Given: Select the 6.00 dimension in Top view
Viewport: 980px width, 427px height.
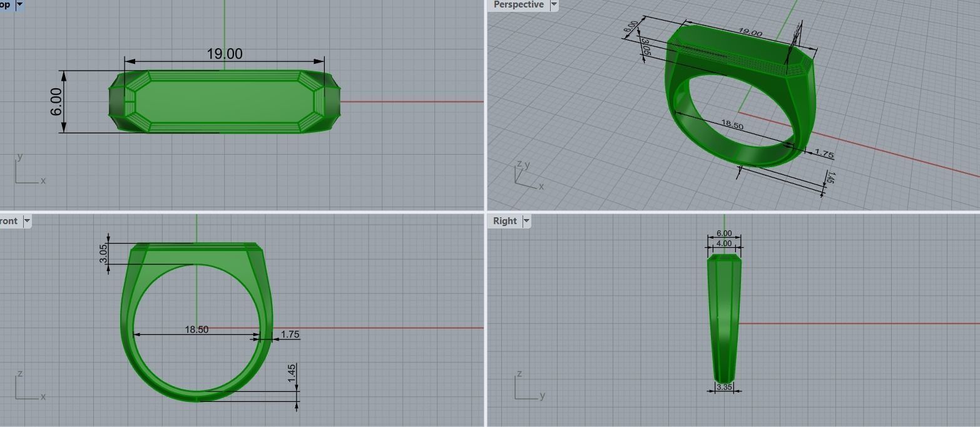Looking at the screenshot, I should tap(56, 101).
